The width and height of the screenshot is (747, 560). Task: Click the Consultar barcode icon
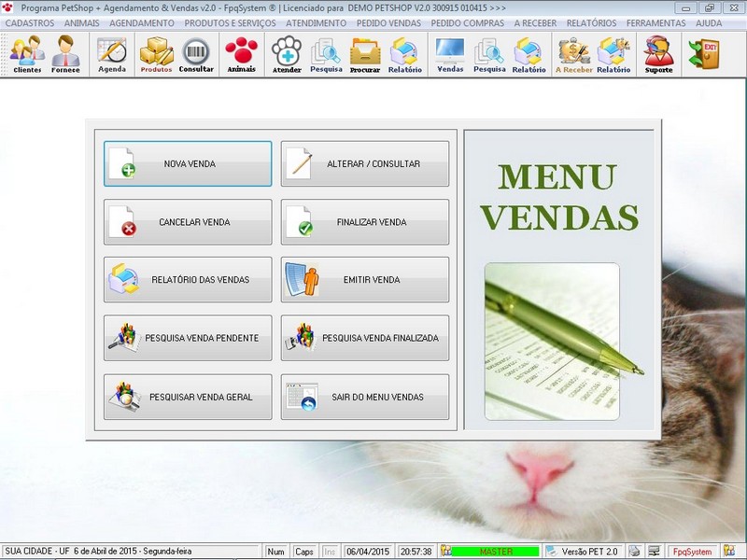click(x=196, y=55)
